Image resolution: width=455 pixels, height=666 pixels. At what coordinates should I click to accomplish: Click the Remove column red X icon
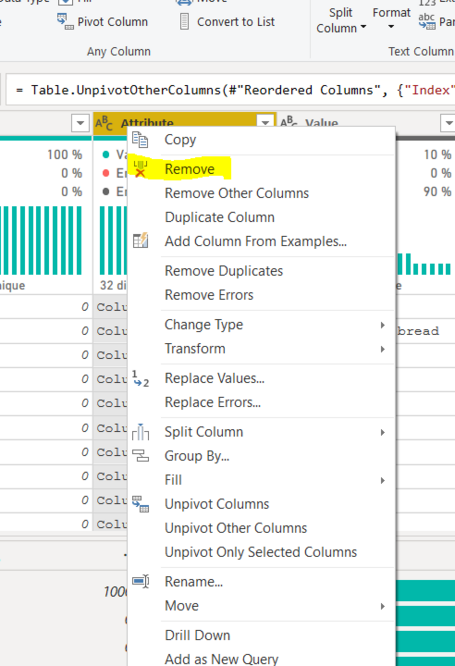(140, 169)
